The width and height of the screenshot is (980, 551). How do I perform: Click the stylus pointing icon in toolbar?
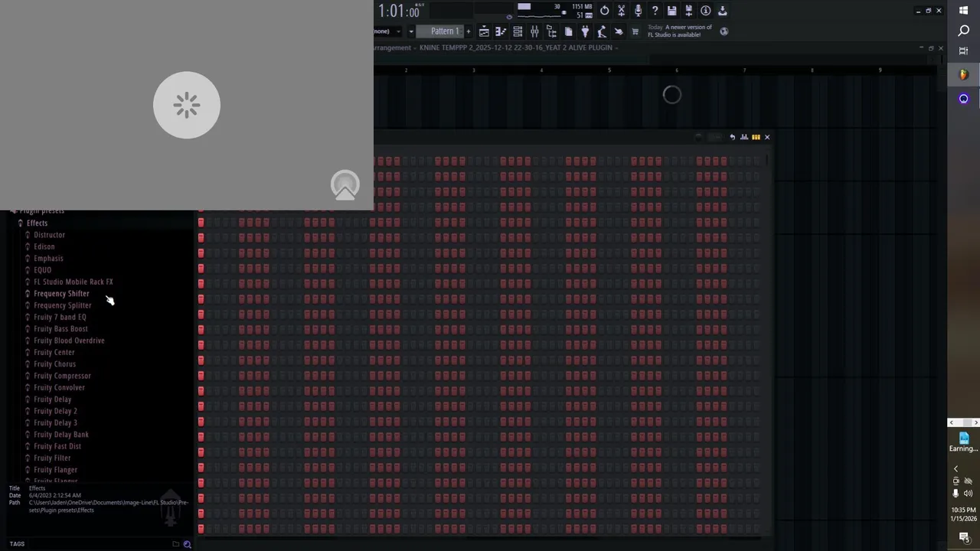(619, 31)
